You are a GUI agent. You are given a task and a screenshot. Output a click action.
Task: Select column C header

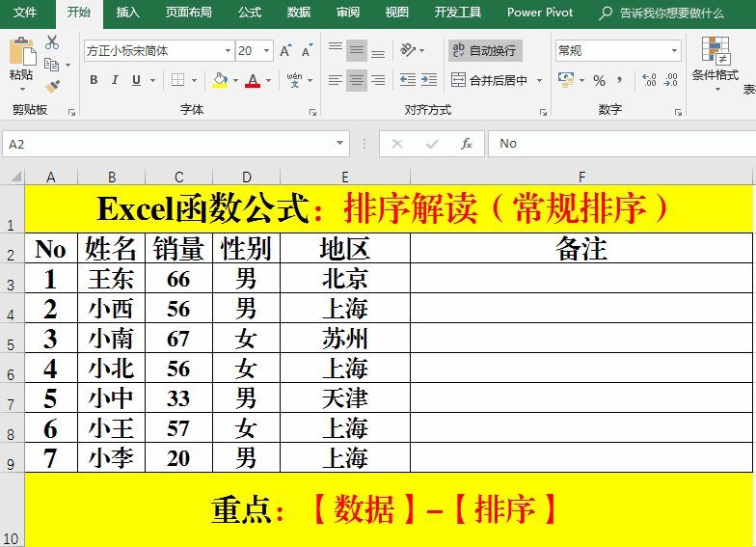179,178
